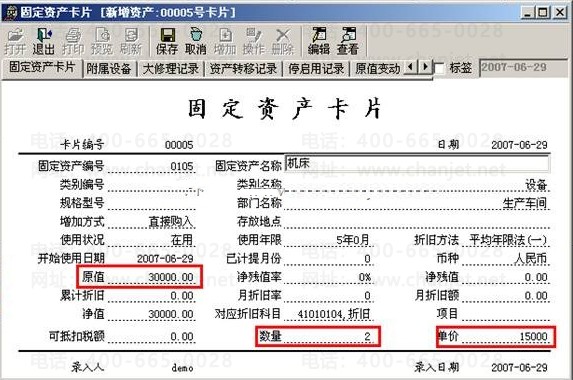The height and width of the screenshot is (380, 573).
Task: Click the 打印 (Print) toolbar icon
Action: pos(73,41)
